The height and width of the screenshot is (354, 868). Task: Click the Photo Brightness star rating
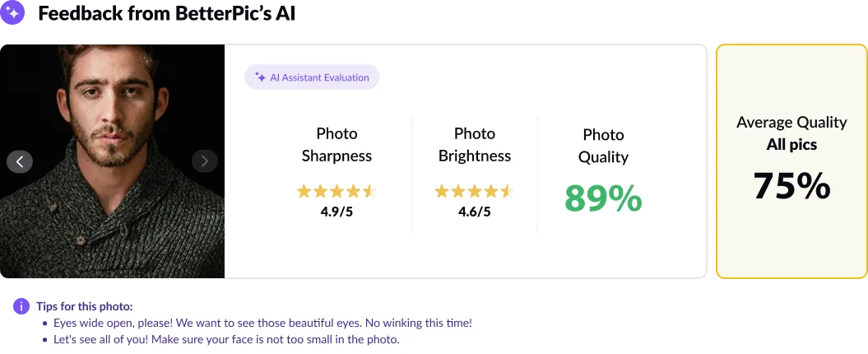click(x=474, y=192)
